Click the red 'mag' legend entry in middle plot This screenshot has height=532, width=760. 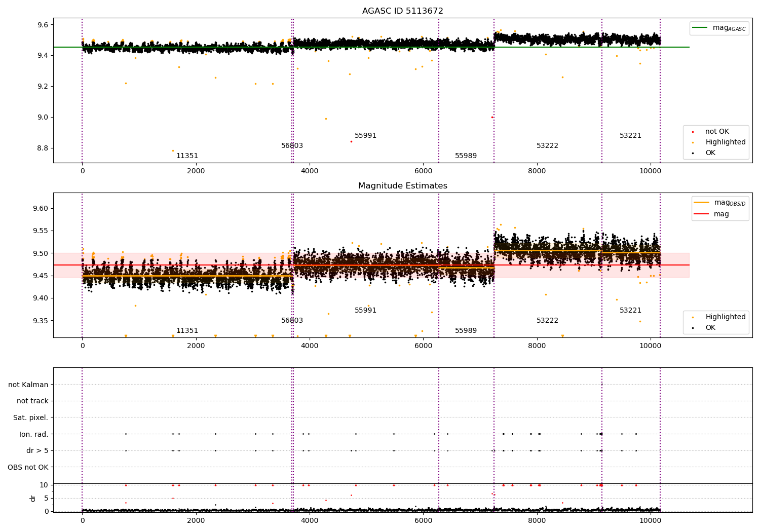(x=712, y=214)
